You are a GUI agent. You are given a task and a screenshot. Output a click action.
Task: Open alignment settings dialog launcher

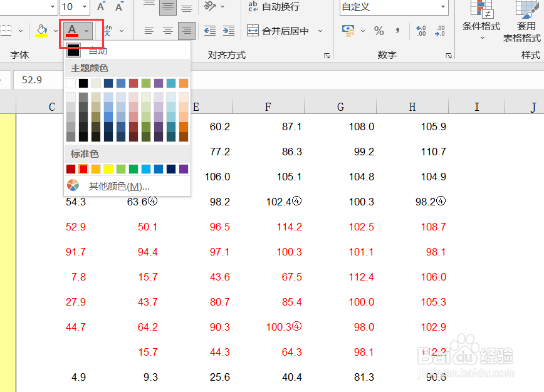327,56
